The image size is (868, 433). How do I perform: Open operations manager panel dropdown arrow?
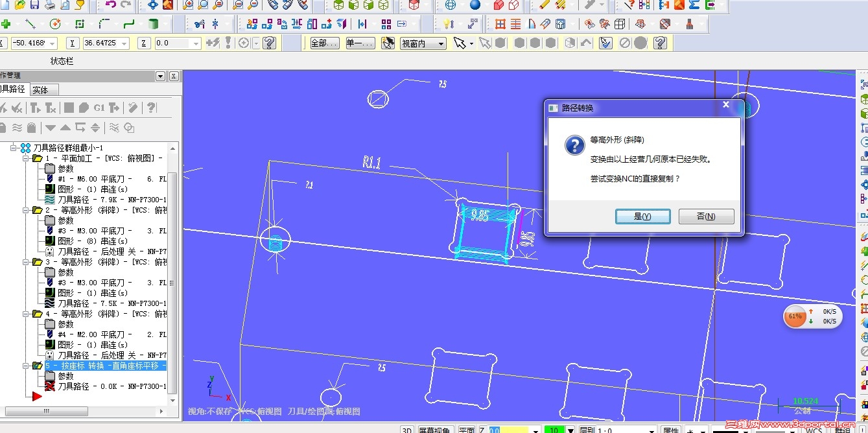pyautogui.click(x=161, y=76)
